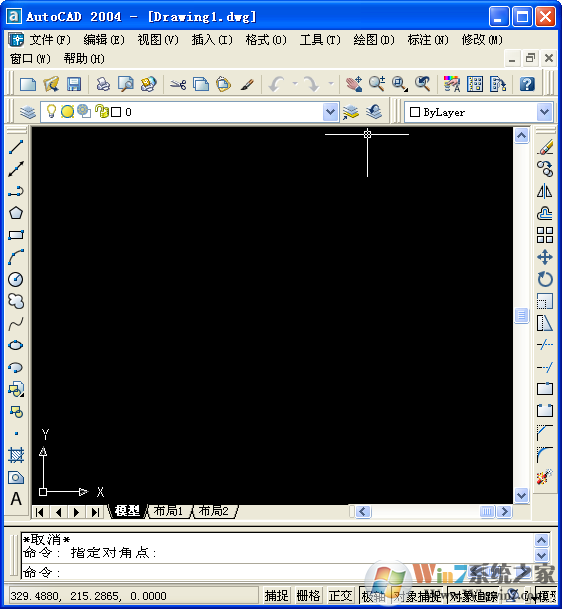Click layer 0 color swatch square
The height and width of the screenshot is (609, 562).
pos(116,112)
